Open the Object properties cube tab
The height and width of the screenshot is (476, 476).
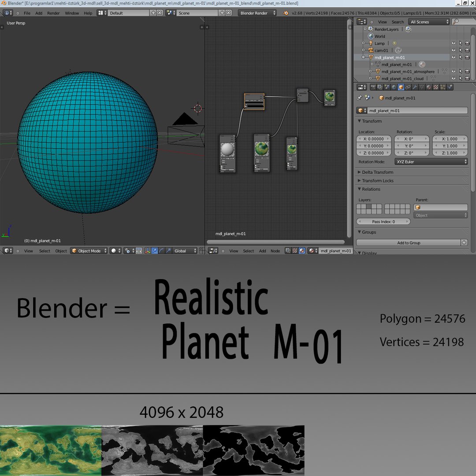(401, 87)
